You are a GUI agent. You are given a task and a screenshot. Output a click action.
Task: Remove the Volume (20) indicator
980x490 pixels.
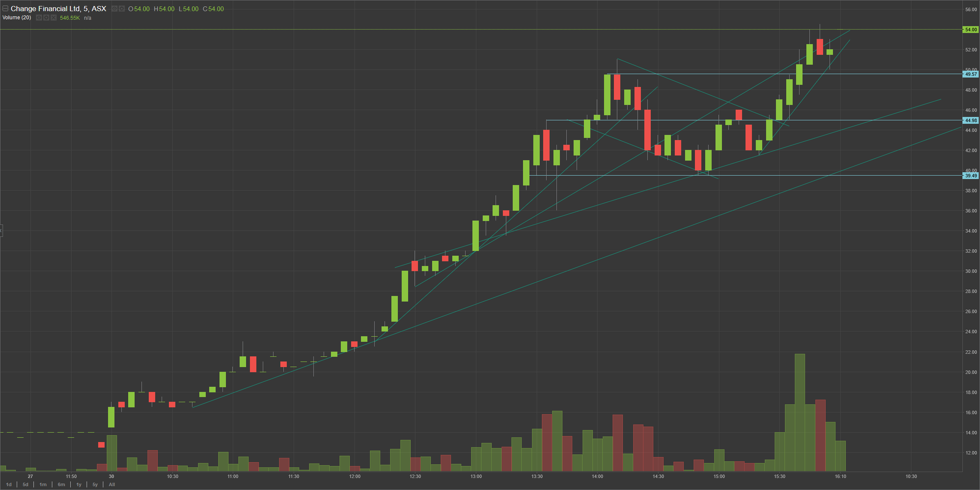click(x=54, y=18)
